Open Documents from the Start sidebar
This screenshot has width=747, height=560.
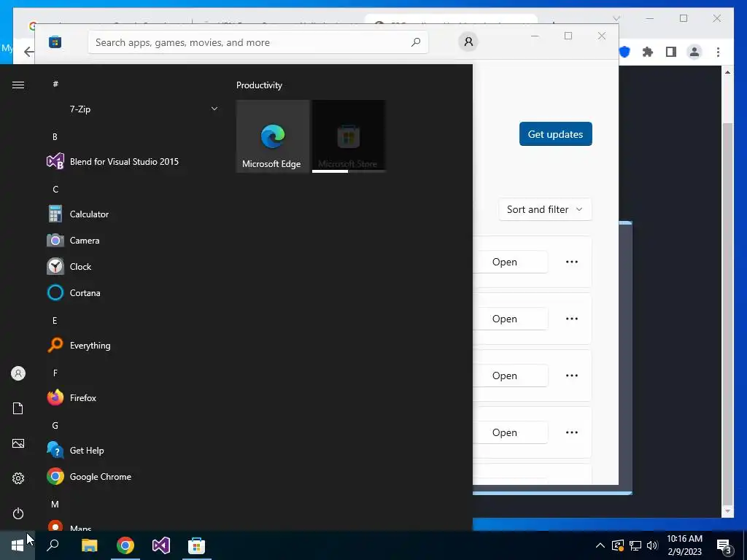[18, 408]
